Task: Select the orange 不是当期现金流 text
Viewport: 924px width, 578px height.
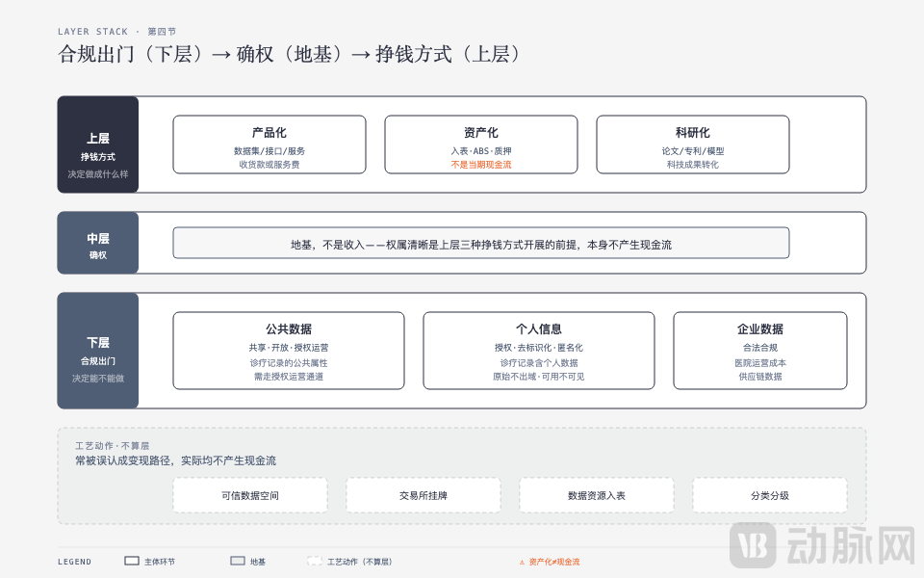Action: tap(481, 165)
